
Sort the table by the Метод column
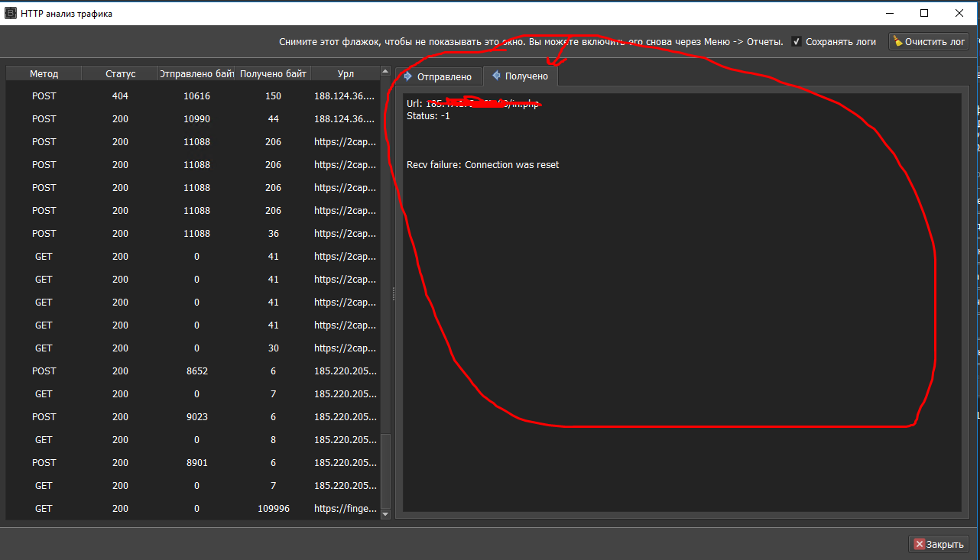(43, 73)
